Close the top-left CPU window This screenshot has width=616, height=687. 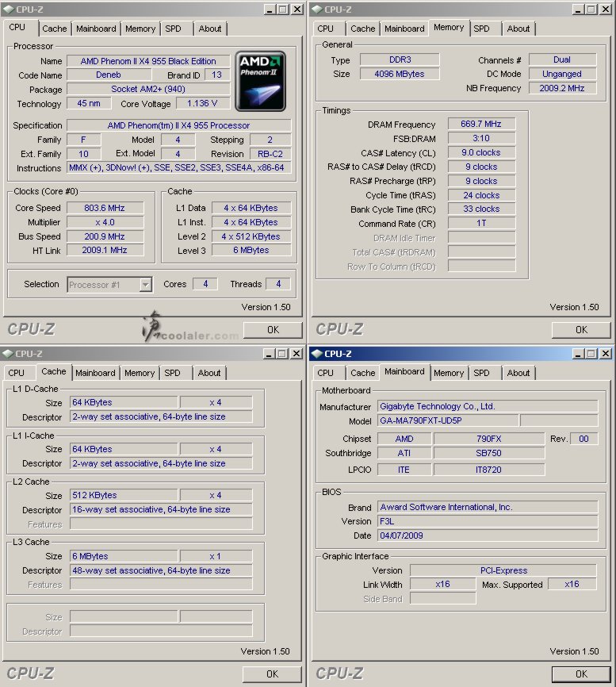297,10
